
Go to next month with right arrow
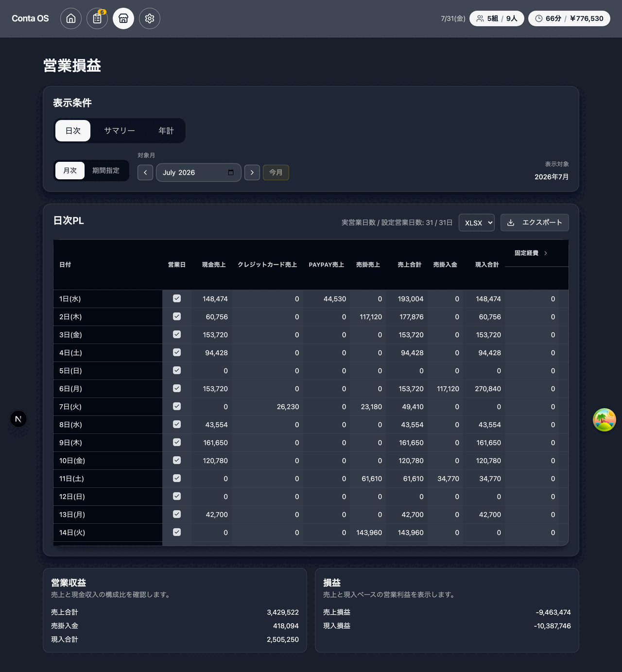tap(252, 172)
